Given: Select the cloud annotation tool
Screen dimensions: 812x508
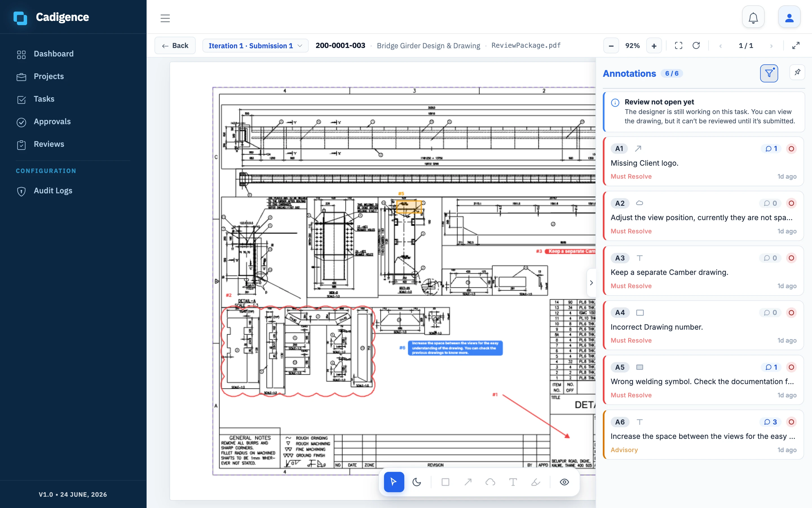Looking at the screenshot, I should [x=491, y=482].
